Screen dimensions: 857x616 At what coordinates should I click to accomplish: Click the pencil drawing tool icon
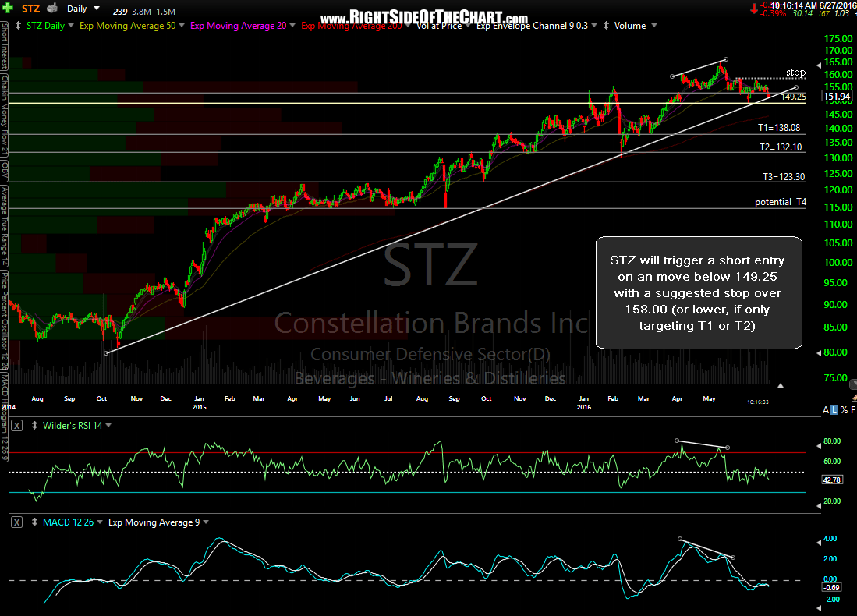853,384
